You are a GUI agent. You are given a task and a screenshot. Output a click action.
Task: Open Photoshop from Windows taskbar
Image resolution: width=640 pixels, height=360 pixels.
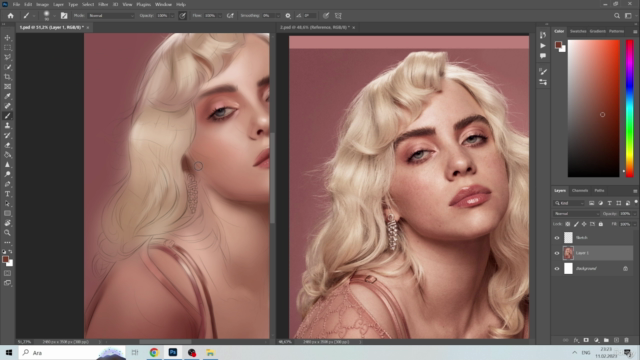tap(173, 352)
